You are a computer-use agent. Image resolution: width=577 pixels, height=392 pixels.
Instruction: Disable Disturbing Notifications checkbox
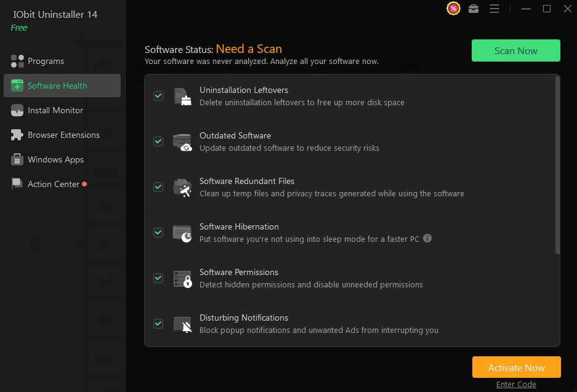[158, 324]
